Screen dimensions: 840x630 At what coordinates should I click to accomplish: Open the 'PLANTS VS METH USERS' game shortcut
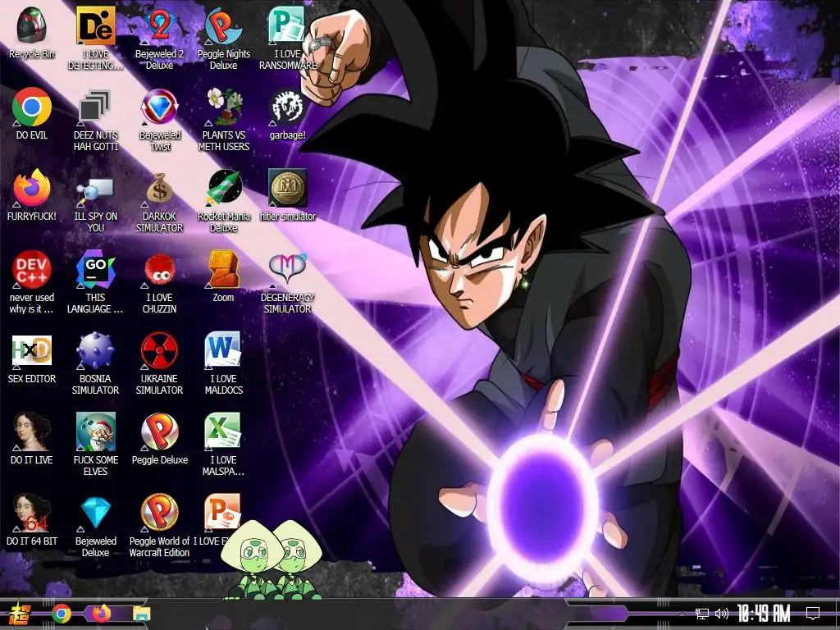tap(223, 120)
